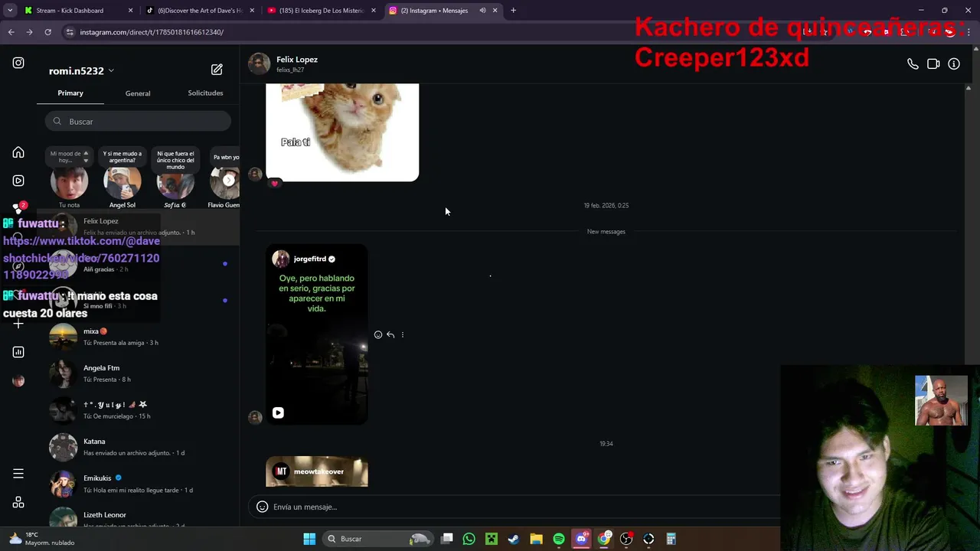Open more options for jorgefitrd reel message
Viewport: 980px width, 551px height.
(x=403, y=334)
